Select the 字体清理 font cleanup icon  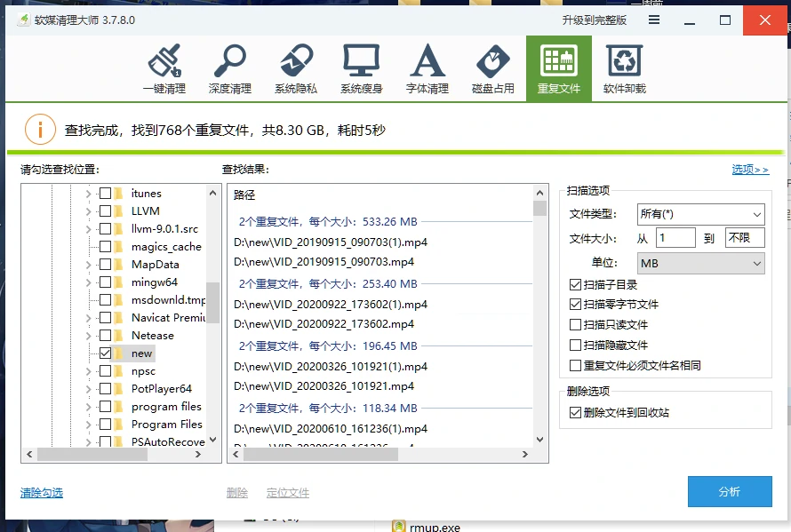click(427, 68)
